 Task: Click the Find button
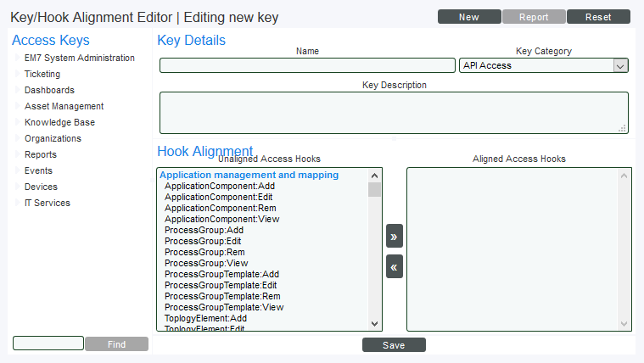tap(116, 344)
